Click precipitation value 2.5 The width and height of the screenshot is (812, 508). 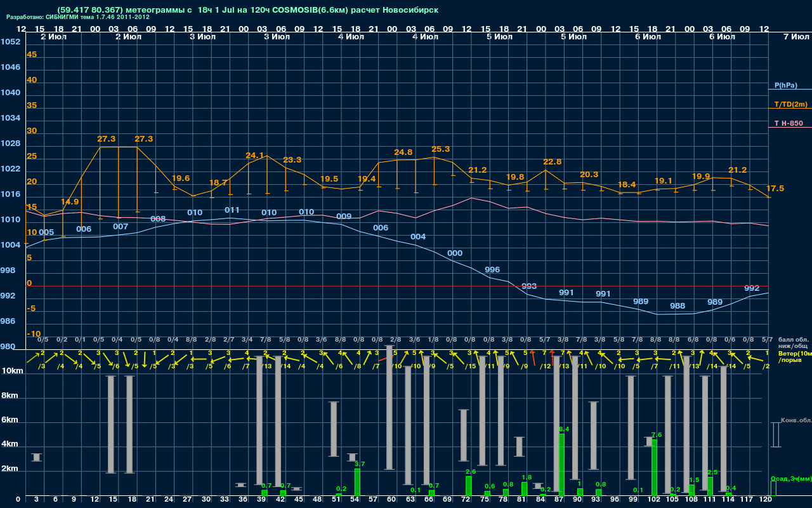pos(712,472)
